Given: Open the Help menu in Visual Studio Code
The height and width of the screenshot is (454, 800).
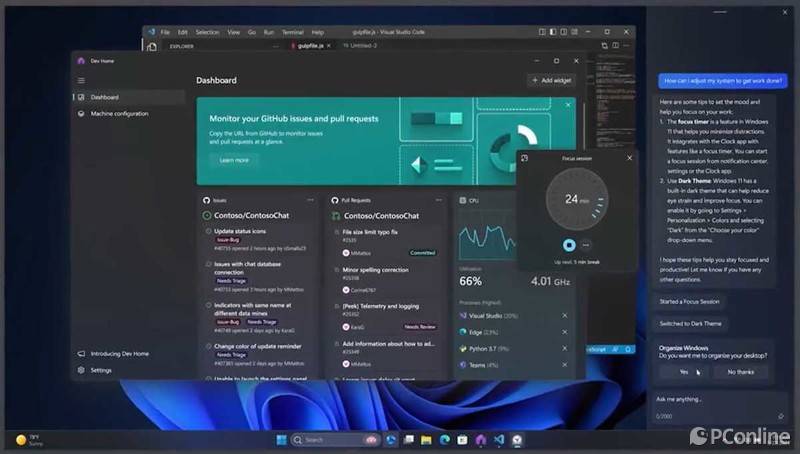Looking at the screenshot, I should pyautogui.click(x=317, y=32).
